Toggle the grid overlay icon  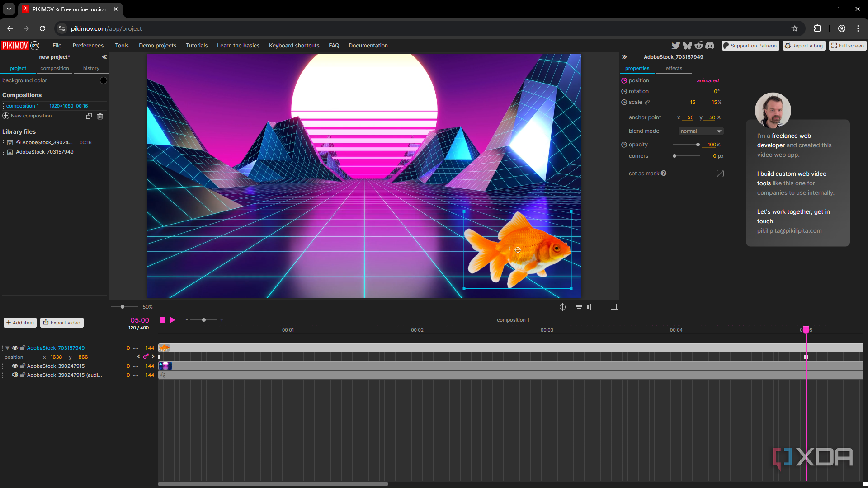[614, 307]
